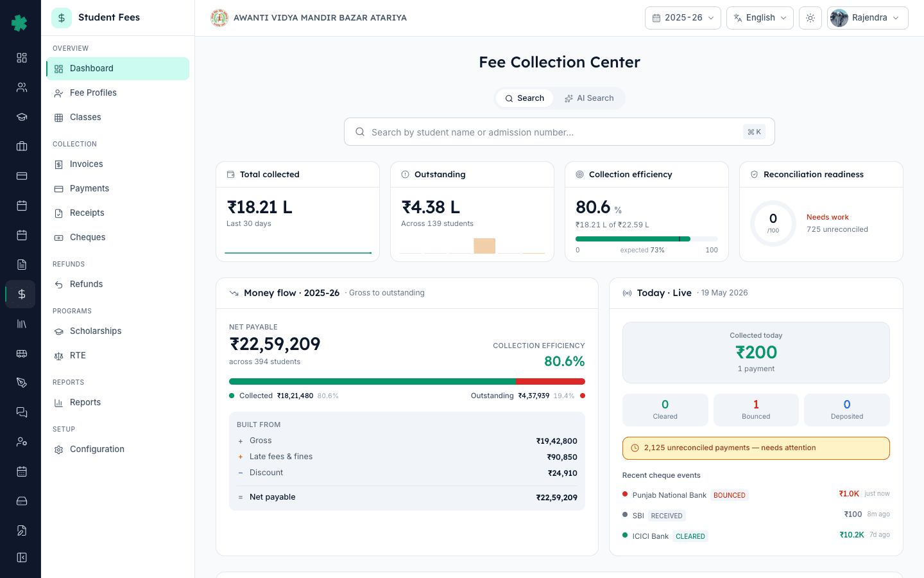
Task: Open the English language dropdown
Action: (760, 18)
